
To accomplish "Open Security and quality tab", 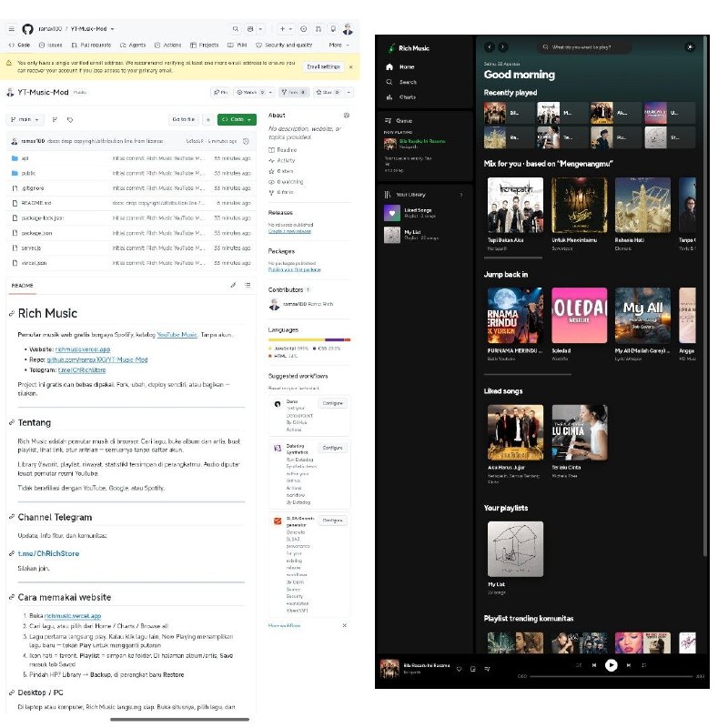I will point(284,45).
